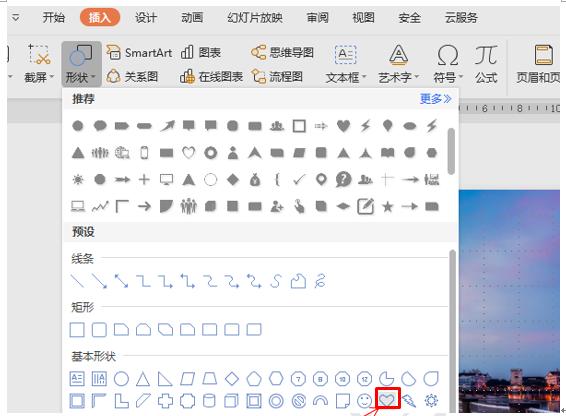Screen dimensions: 566x416
Task: Select the no-symbol prohibited shape
Action: coord(299,401)
